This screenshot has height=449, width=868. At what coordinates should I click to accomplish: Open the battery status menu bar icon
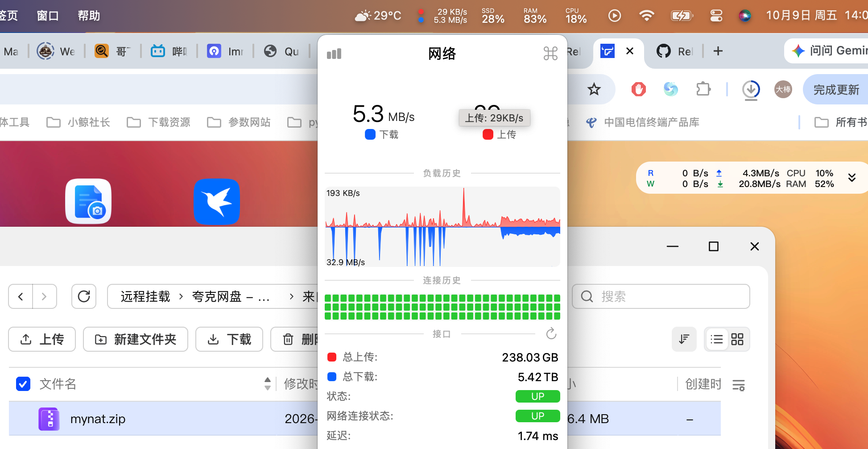click(682, 16)
